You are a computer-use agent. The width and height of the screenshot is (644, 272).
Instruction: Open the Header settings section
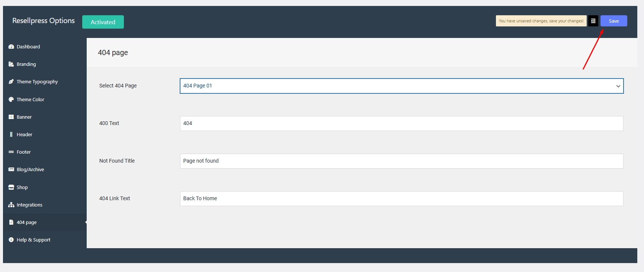tap(25, 135)
